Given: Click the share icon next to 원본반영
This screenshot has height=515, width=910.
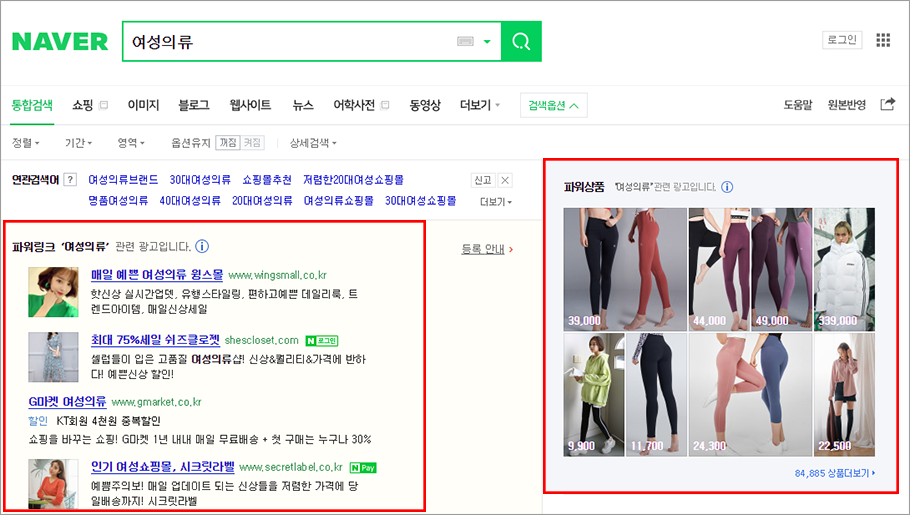Looking at the screenshot, I should 887,104.
